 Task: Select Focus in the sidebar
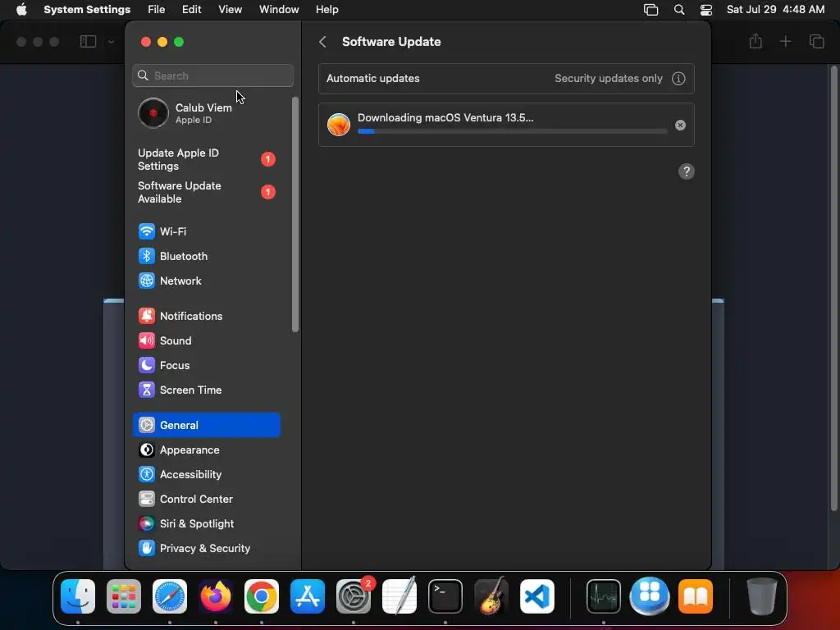(x=206, y=365)
